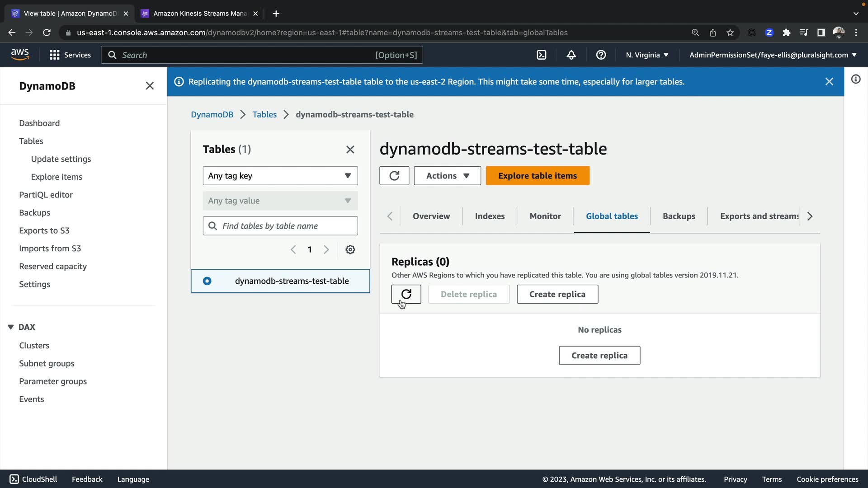This screenshot has height=488, width=868.
Task: Expand the Any tag key dropdown
Action: 280,176
